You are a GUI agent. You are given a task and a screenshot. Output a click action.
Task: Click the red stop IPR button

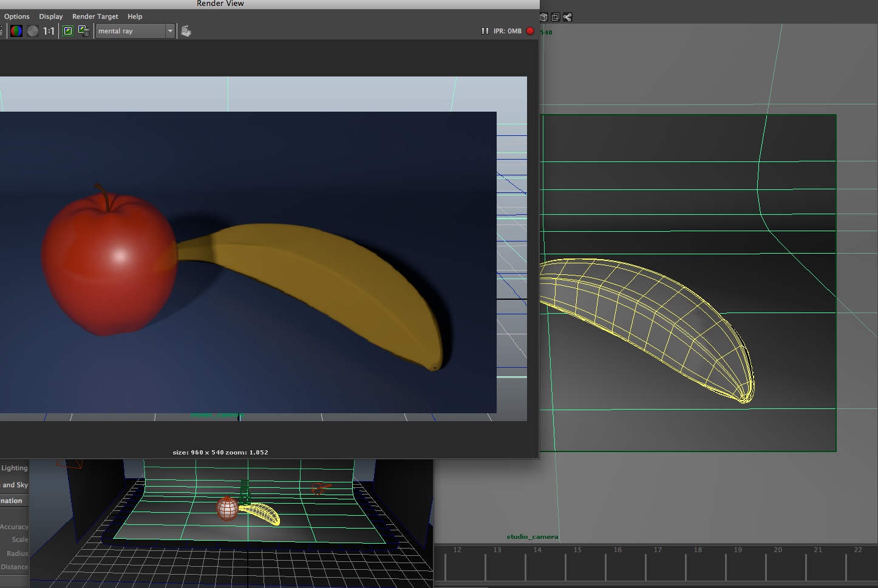pos(530,31)
